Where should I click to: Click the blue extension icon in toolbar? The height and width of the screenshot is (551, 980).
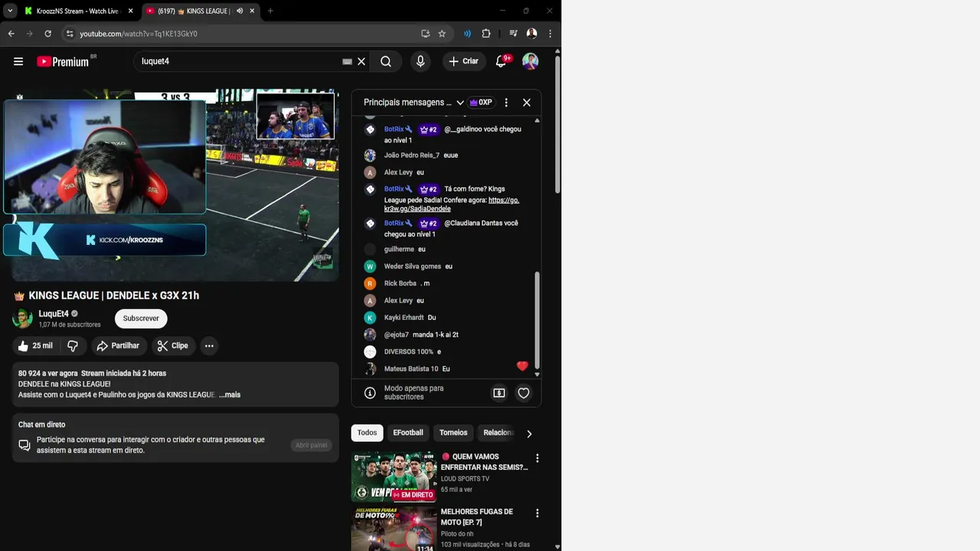coord(467,34)
